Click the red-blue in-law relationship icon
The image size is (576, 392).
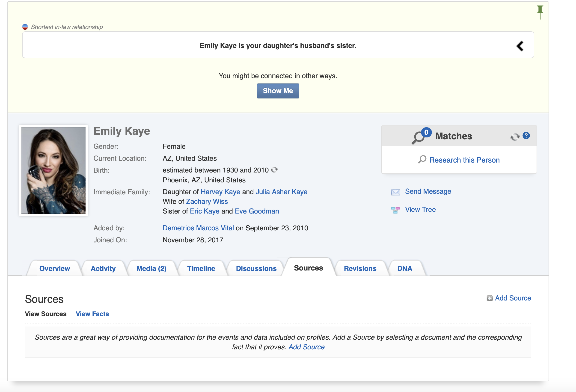[x=25, y=27]
